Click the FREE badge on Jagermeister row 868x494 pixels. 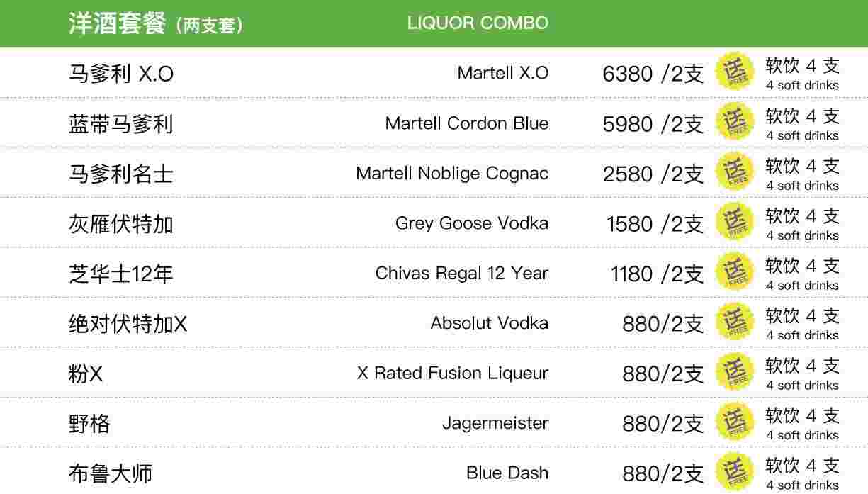pyautogui.click(x=735, y=422)
